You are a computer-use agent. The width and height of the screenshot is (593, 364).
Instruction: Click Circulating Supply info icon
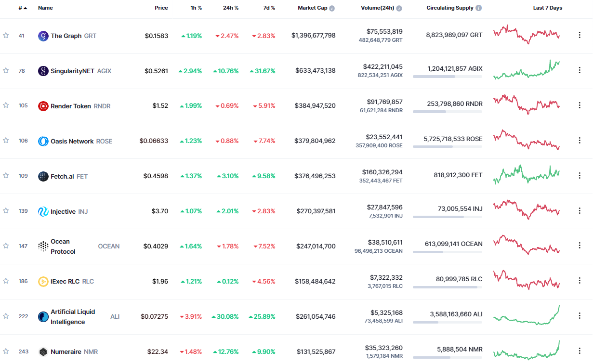[x=478, y=8]
